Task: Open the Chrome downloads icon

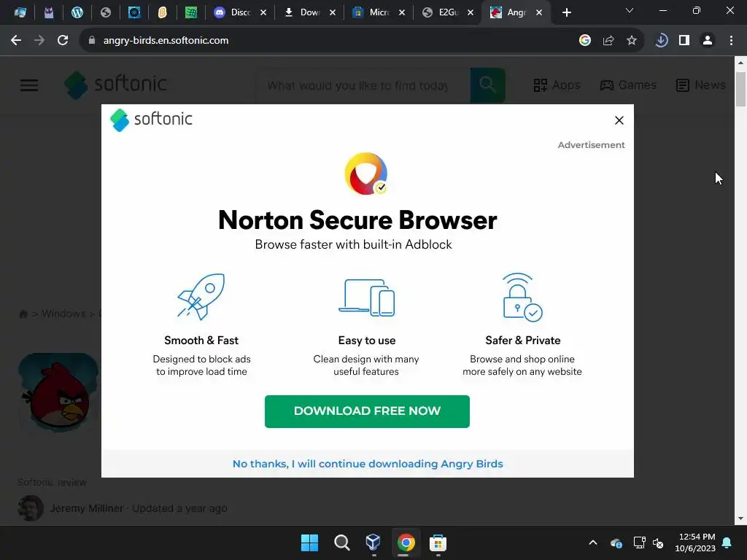Action: pyautogui.click(x=661, y=41)
